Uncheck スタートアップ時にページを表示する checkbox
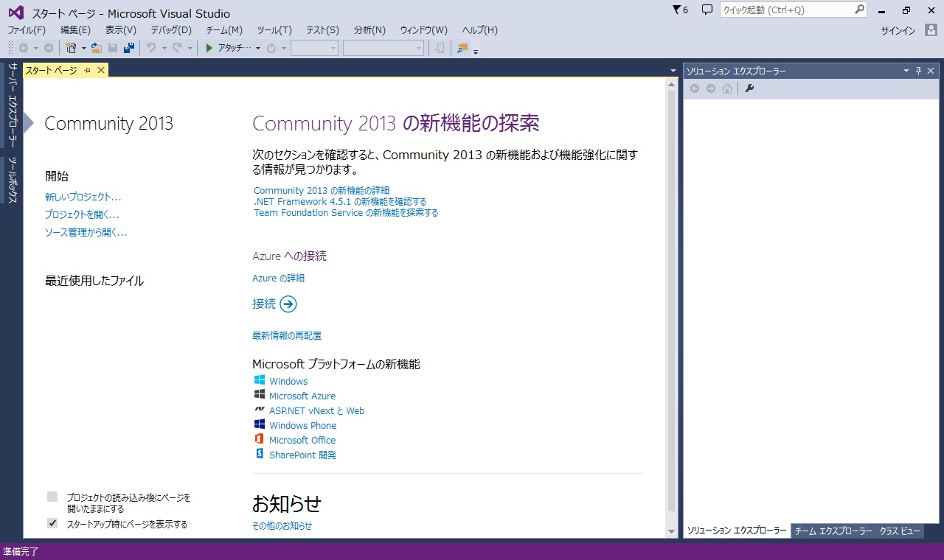Viewport: 944px width, 560px height. [x=52, y=524]
